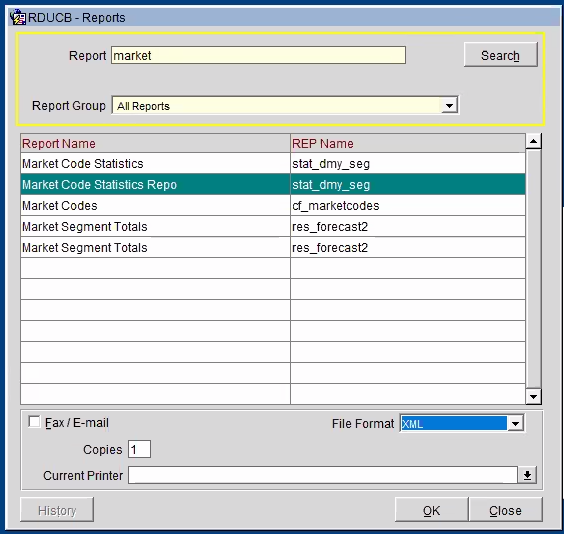Image resolution: width=564 pixels, height=534 pixels.
Task: Click the first 'stat_dmy_seg' REP name cell
Action: pyautogui.click(x=408, y=164)
